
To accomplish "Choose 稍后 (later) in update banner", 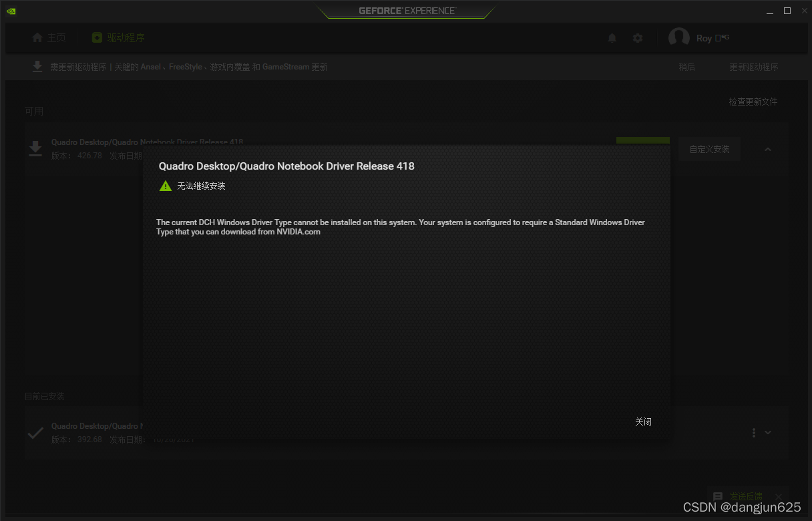I will (x=686, y=67).
